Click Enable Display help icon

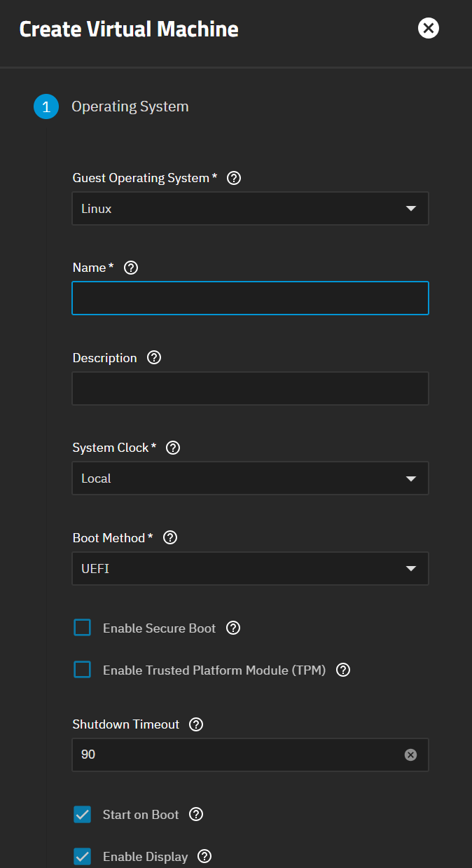pyautogui.click(x=204, y=856)
